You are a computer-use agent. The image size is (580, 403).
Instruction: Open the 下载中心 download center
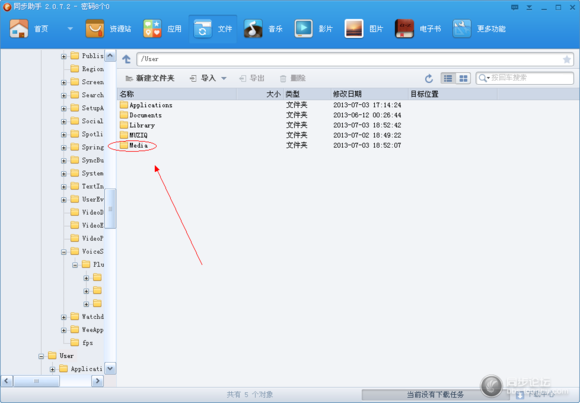pyautogui.click(x=536, y=394)
